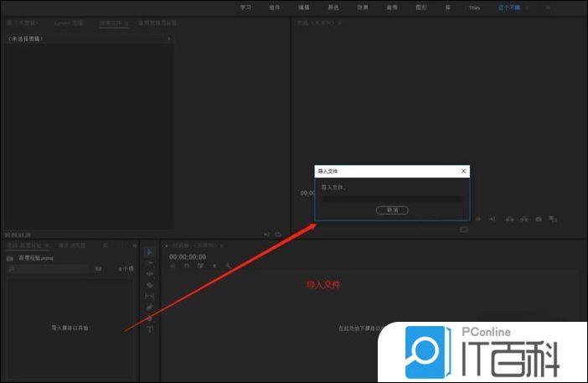Open the 音频剪辑混合器 tab
This screenshot has height=383, width=588.
coord(157,23)
